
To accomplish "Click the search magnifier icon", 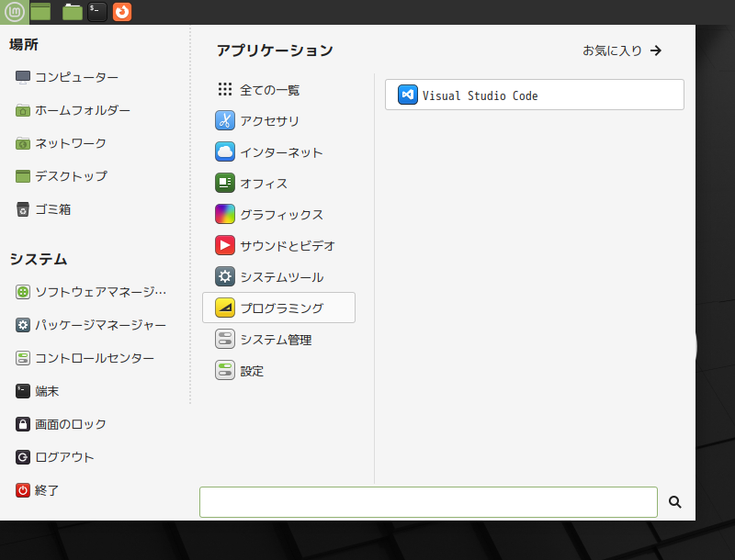I will coord(675,502).
